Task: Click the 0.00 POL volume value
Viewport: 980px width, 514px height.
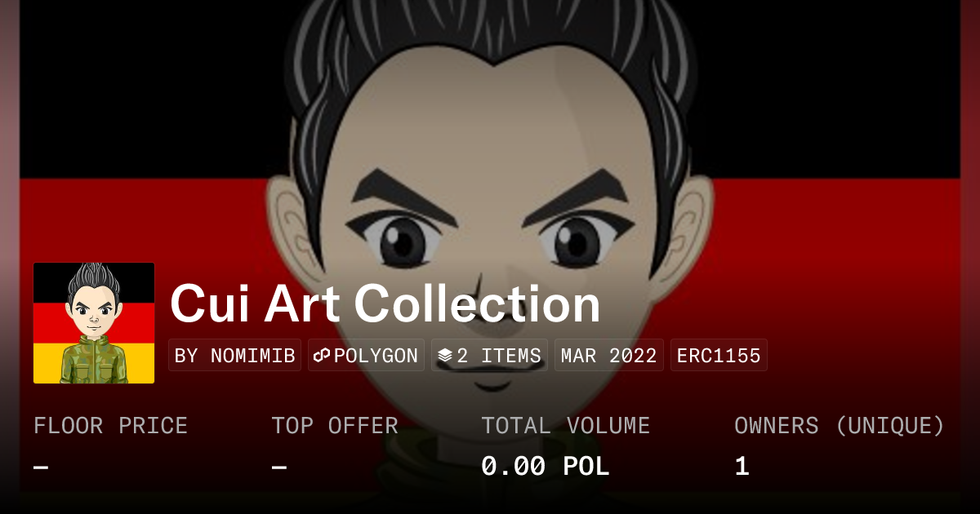Action: (546, 467)
